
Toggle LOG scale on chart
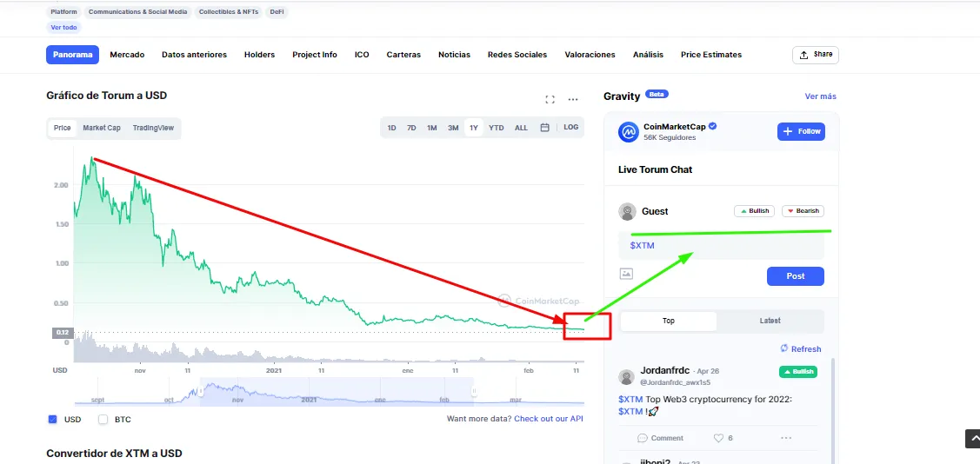point(571,128)
